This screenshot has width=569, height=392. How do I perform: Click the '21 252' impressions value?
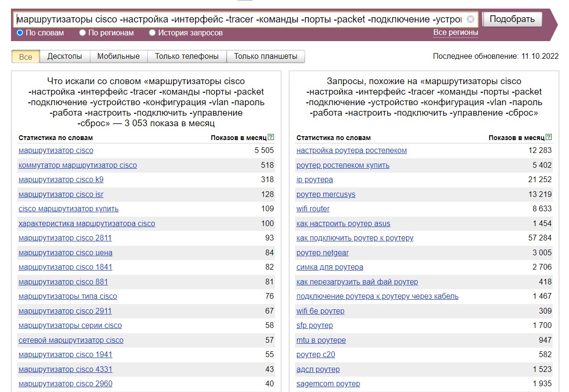point(540,180)
